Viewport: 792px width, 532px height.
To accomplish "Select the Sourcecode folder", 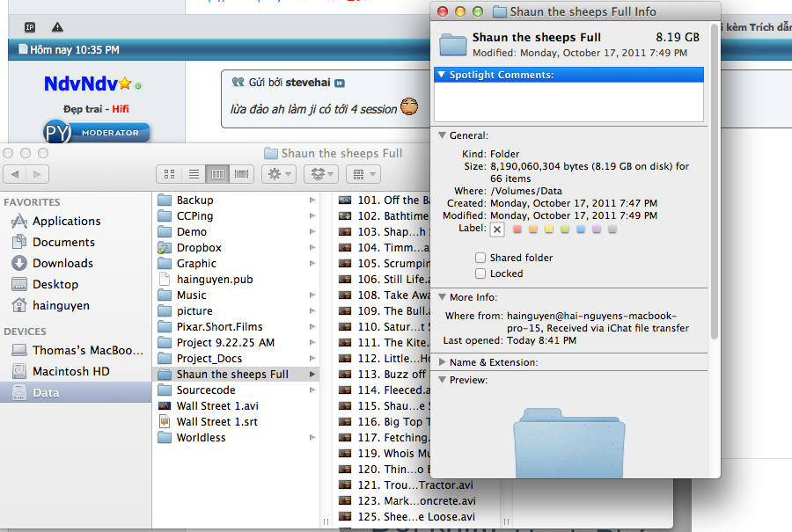I will [x=237, y=390].
